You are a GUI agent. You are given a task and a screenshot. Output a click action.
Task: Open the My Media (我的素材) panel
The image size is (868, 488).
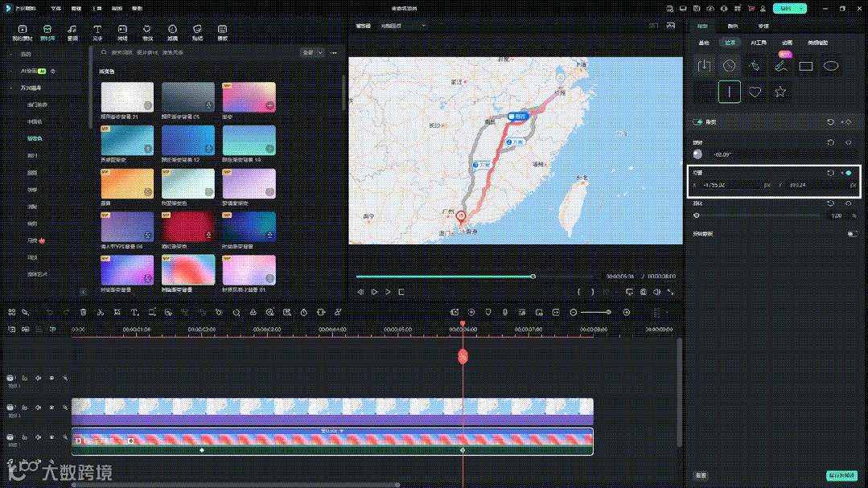tap(23, 33)
